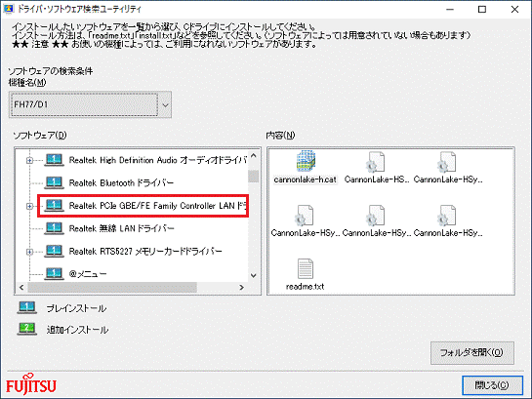Click the software list horizontal scrollbar thumb

[x=112, y=288]
